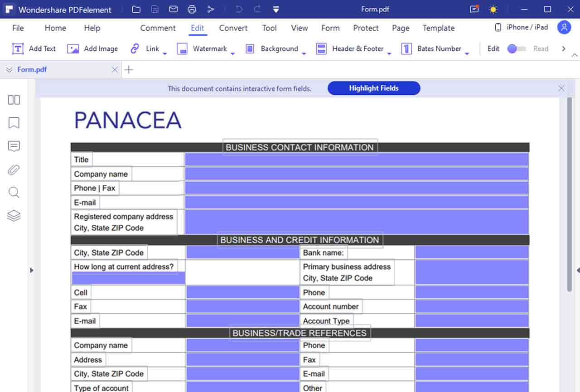
Task: Click the Bank name form field
Action: [472, 252]
